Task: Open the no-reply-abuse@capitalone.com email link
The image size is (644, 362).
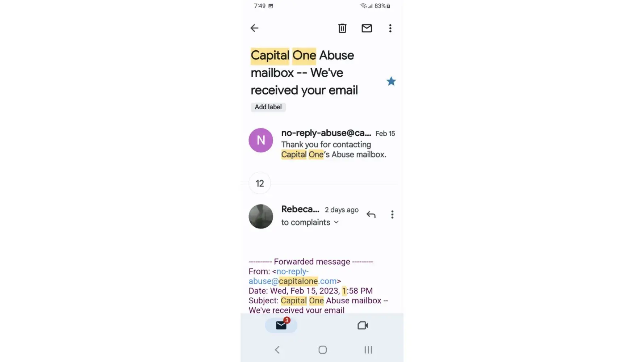Action: (293, 276)
